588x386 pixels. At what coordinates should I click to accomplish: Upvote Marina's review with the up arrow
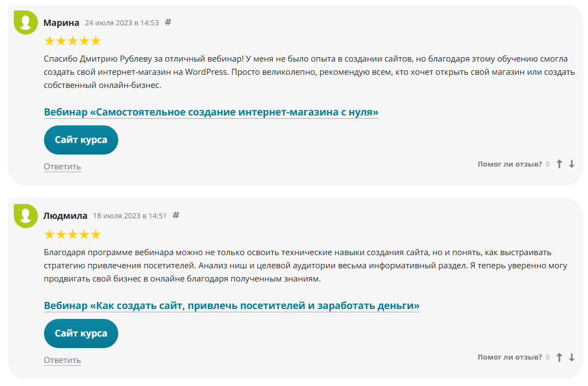(x=559, y=163)
